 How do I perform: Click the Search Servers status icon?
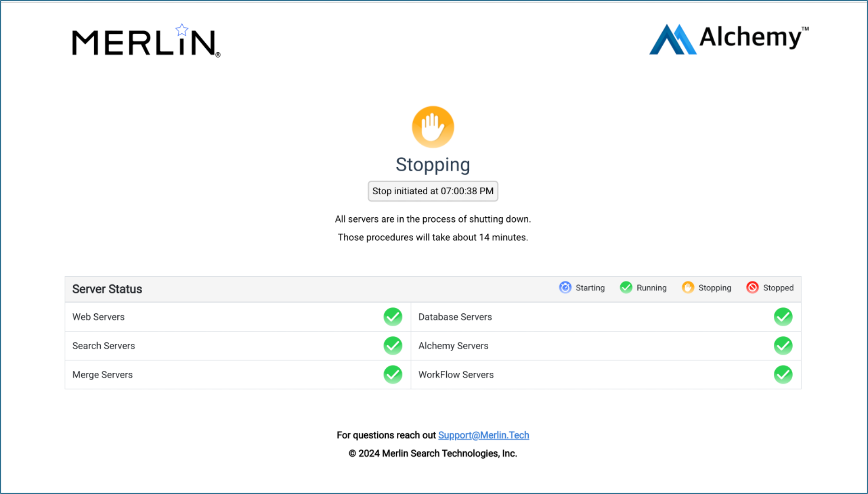coord(392,346)
